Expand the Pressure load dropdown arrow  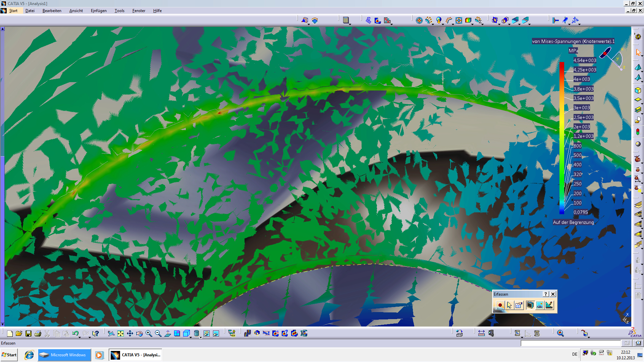(433, 24)
